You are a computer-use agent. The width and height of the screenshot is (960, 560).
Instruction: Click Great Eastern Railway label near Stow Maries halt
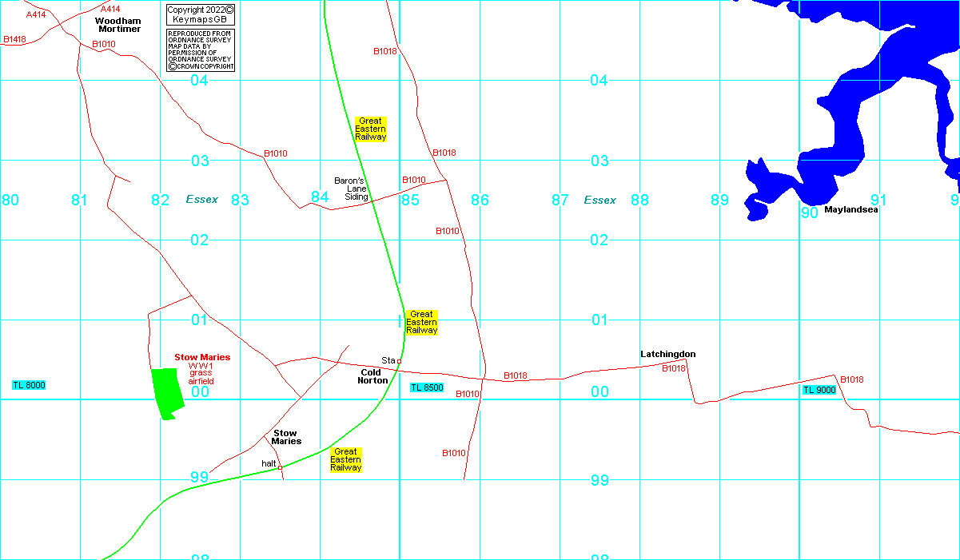[346, 459]
